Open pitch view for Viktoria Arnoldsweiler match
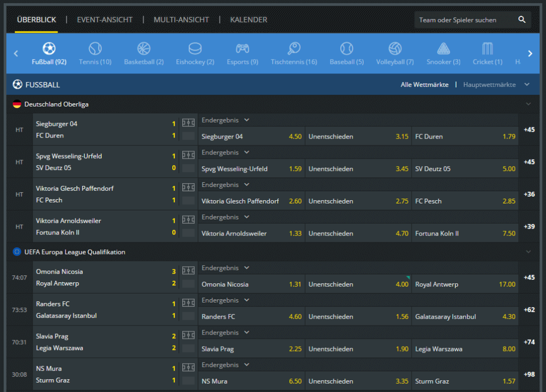Viewport: 546px width, 392px height. (x=188, y=220)
